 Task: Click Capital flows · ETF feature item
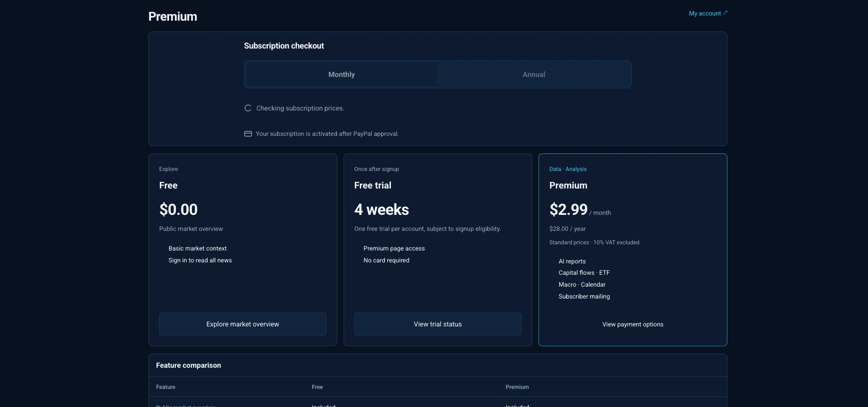[584, 273]
